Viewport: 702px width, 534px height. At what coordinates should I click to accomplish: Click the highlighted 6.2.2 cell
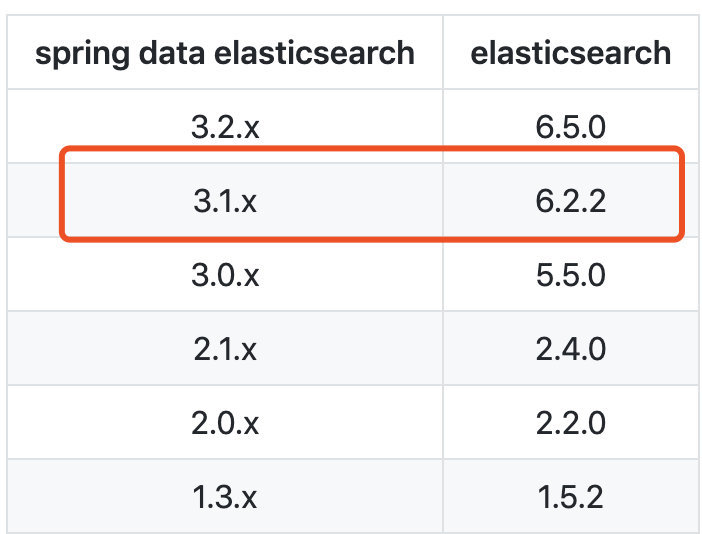click(571, 201)
